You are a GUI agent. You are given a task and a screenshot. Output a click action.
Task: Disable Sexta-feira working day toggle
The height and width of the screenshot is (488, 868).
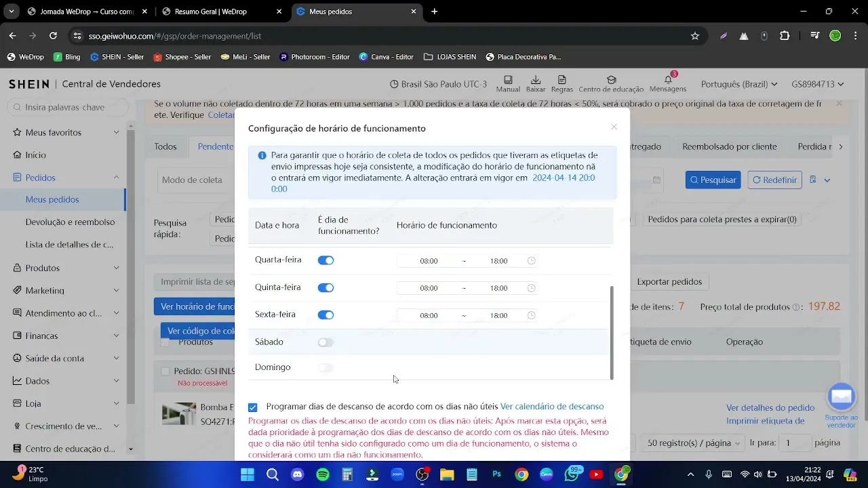point(325,314)
